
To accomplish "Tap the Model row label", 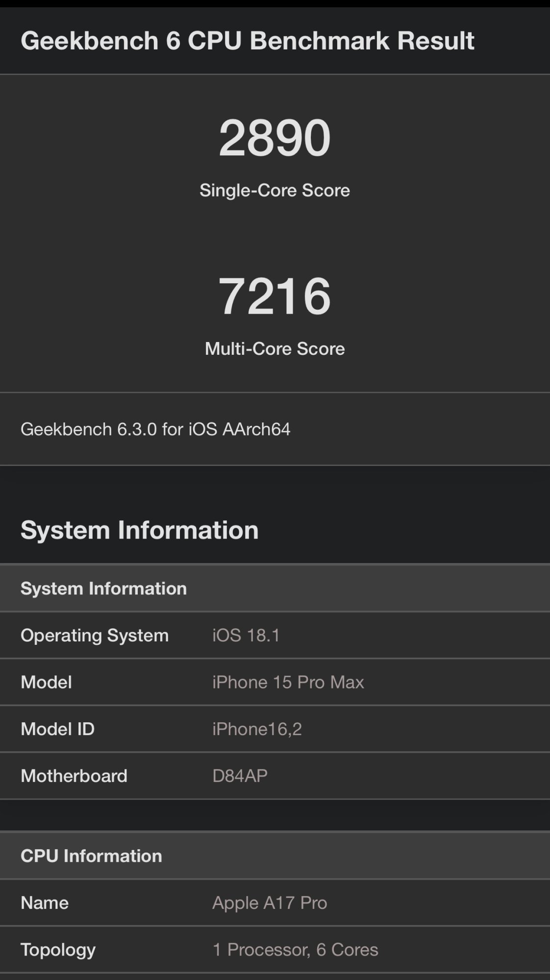I will point(46,682).
